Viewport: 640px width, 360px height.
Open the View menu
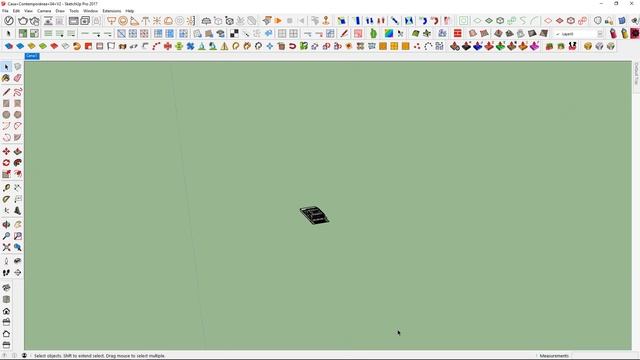point(29,11)
